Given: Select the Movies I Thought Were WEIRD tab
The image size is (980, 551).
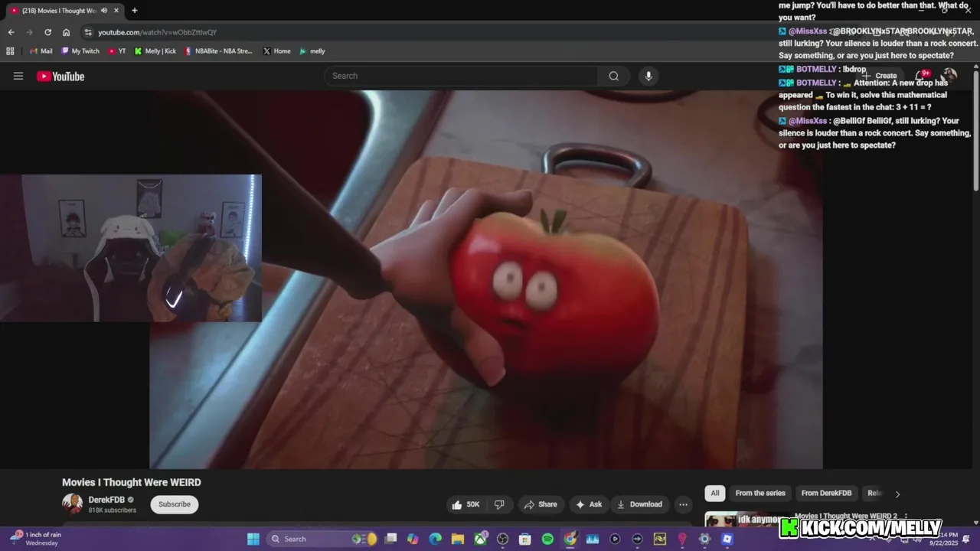Looking at the screenshot, I should point(64,11).
